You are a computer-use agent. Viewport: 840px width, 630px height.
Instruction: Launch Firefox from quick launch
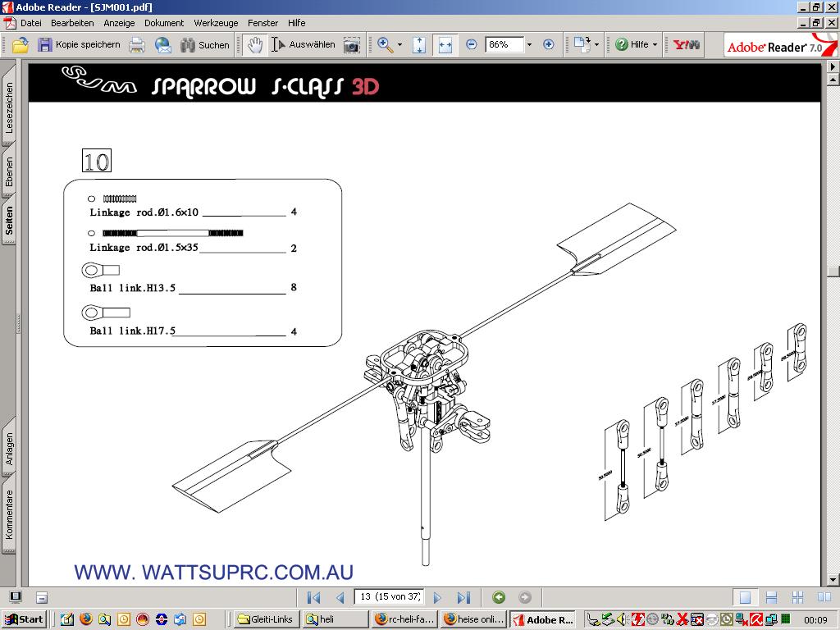tap(85, 619)
